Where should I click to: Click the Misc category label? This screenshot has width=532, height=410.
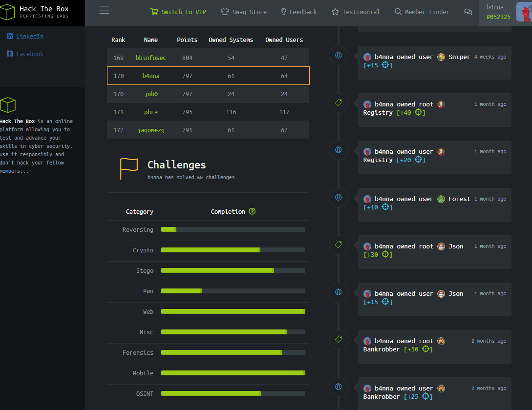pos(146,332)
